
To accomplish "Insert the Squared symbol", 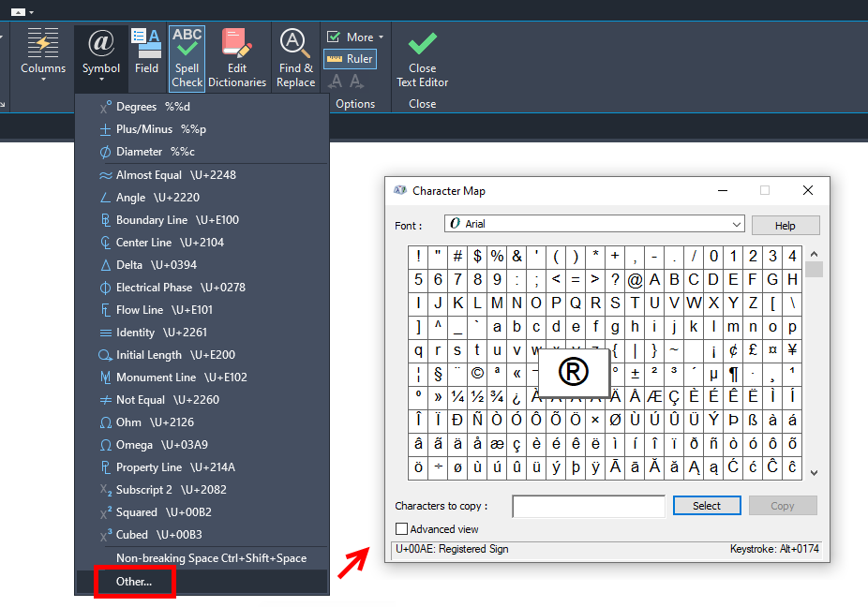I will 202,512.
